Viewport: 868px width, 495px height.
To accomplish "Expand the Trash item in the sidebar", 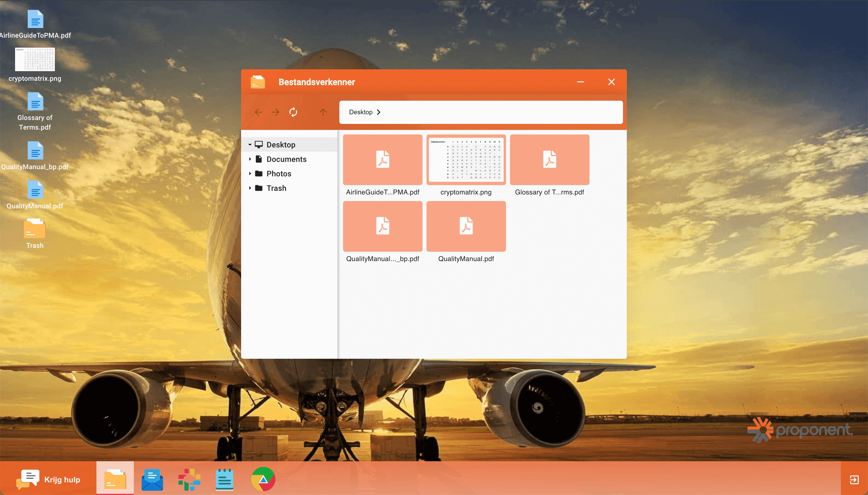I will [x=250, y=188].
